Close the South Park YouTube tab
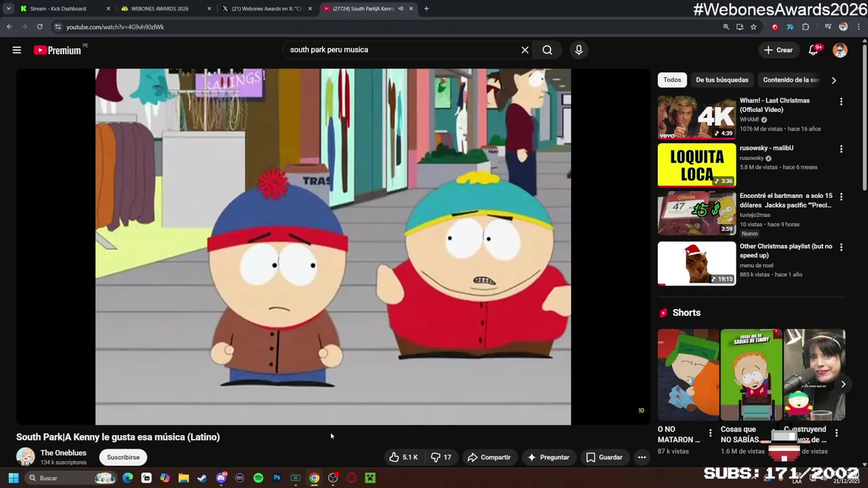Image resolution: width=868 pixels, height=488 pixels. (411, 9)
